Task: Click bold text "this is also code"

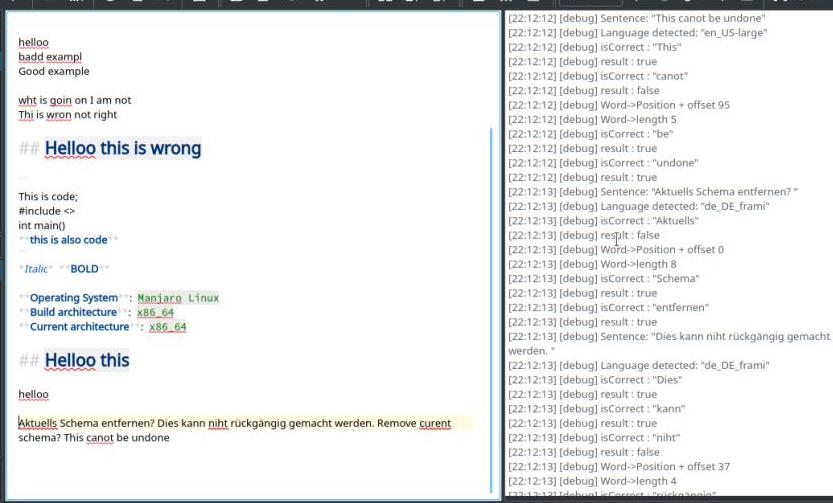Action: click(69, 240)
